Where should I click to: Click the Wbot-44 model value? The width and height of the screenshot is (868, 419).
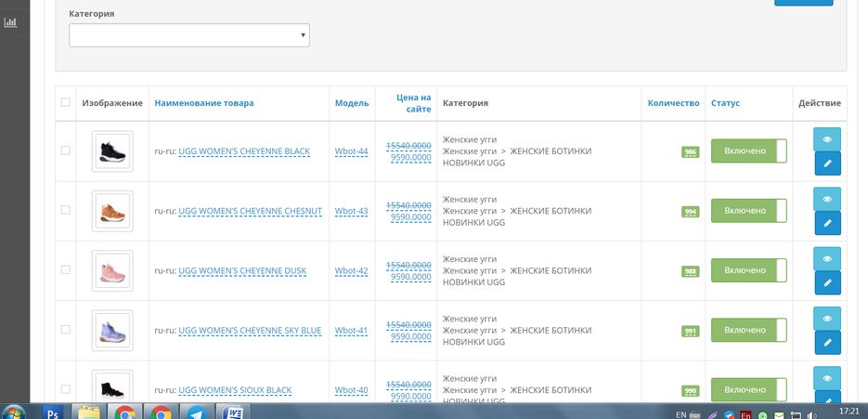coord(352,151)
